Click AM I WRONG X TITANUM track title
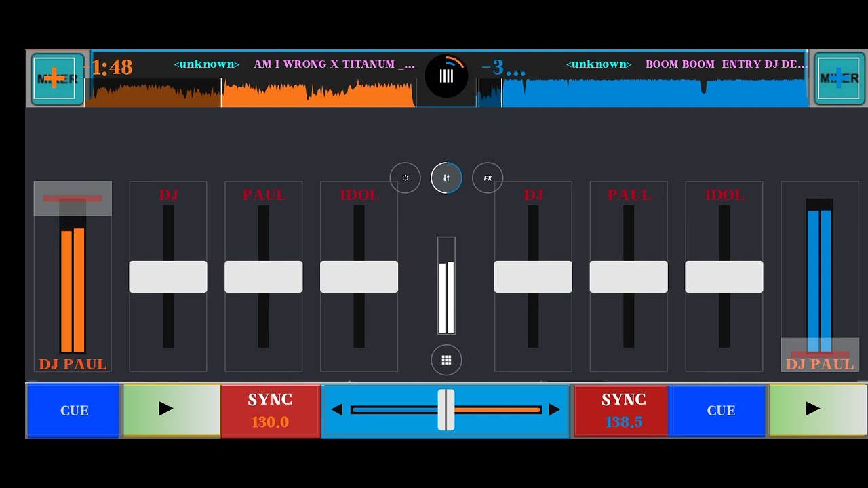Screen dimensions: 868x488 click(334, 64)
